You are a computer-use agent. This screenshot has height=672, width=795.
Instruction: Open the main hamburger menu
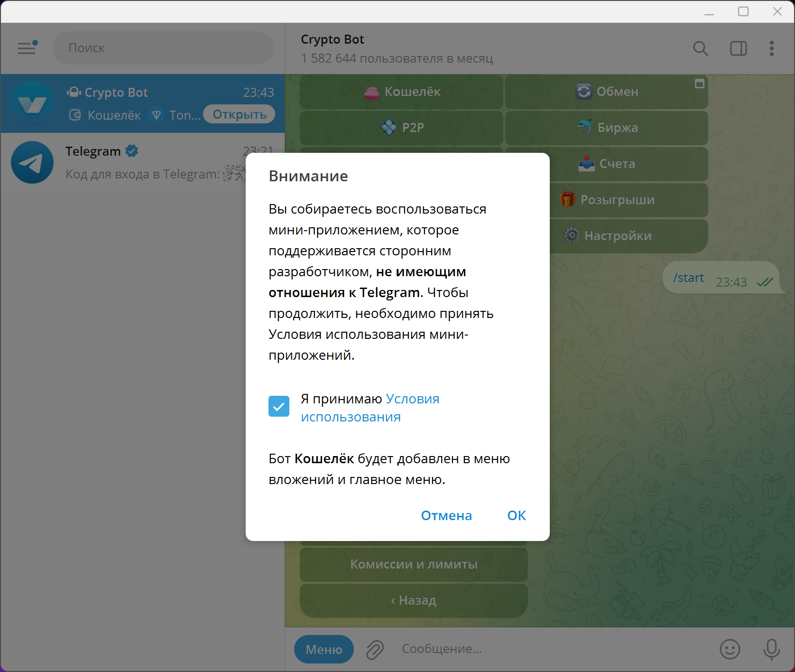point(27,48)
